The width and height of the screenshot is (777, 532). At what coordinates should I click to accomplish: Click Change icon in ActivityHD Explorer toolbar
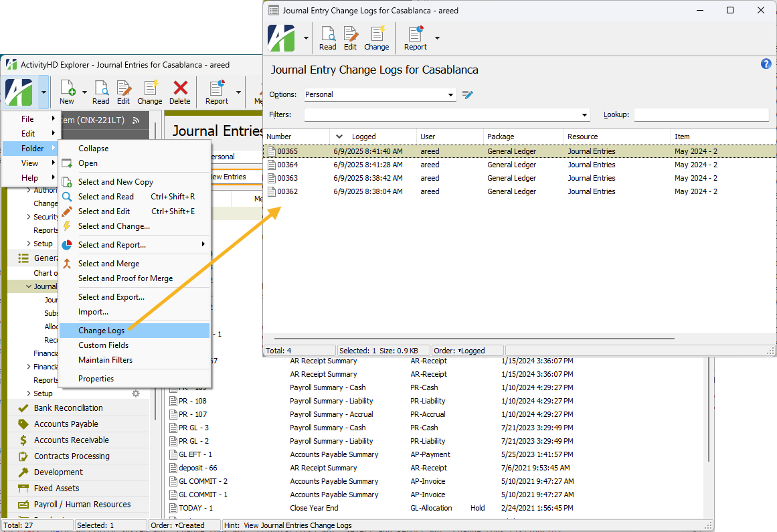(x=150, y=92)
